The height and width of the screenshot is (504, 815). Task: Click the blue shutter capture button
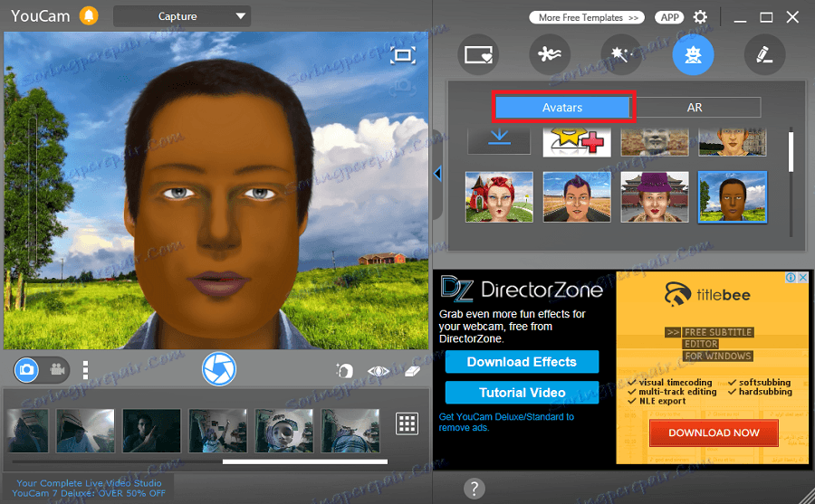pyautogui.click(x=219, y=369)
